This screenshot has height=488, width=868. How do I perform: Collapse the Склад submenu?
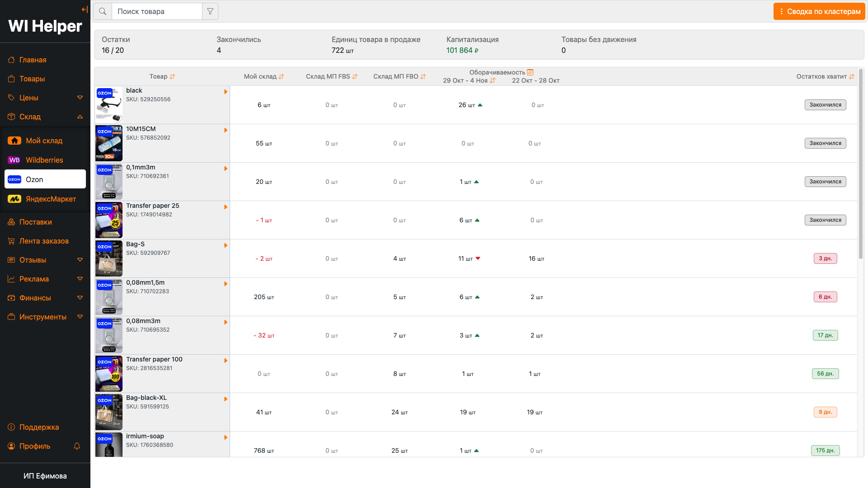[x=80, y=117]
